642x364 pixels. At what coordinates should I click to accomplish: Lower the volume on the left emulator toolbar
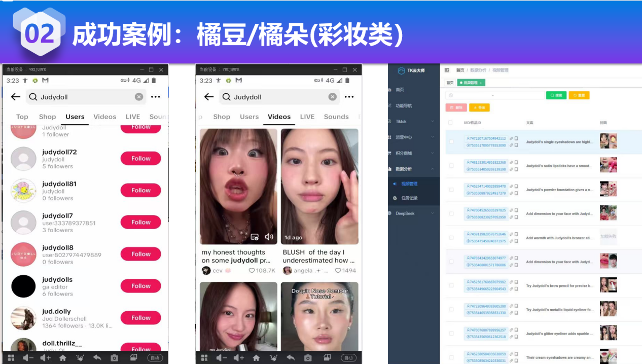click(x=28, y=358)
